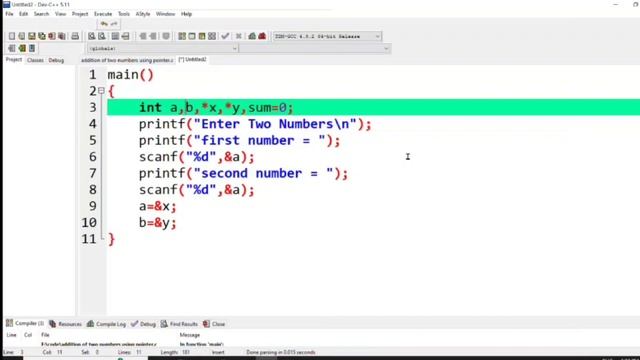The width and height of the screenshot is (640, 360).
Task: Click the Debug checkmark toolbar icon
Action: (x=225, y=36)
